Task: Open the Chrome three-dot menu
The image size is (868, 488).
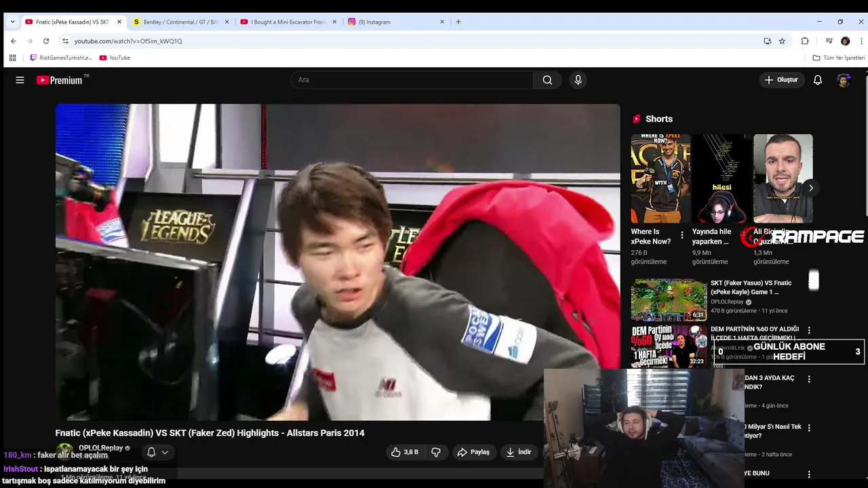Action: coord(861,41)
